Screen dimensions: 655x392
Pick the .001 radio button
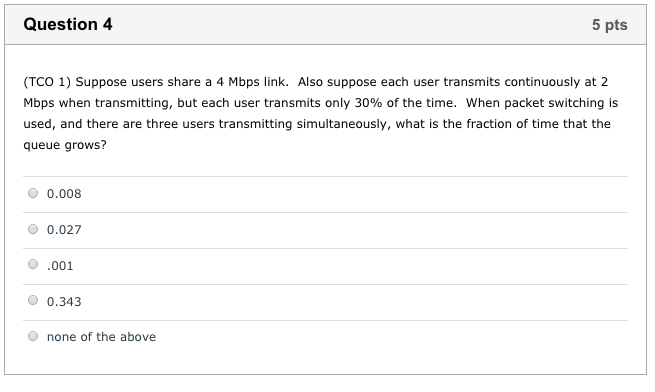point(33,264)
